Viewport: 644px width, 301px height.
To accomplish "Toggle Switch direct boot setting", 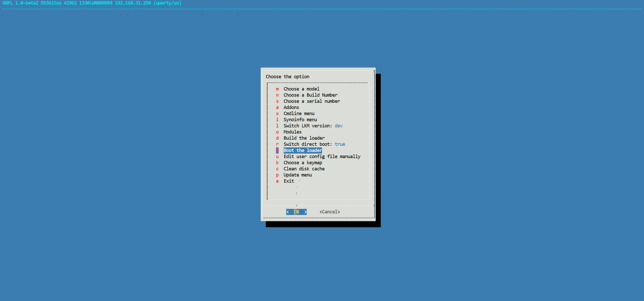I will coord(311,144).
